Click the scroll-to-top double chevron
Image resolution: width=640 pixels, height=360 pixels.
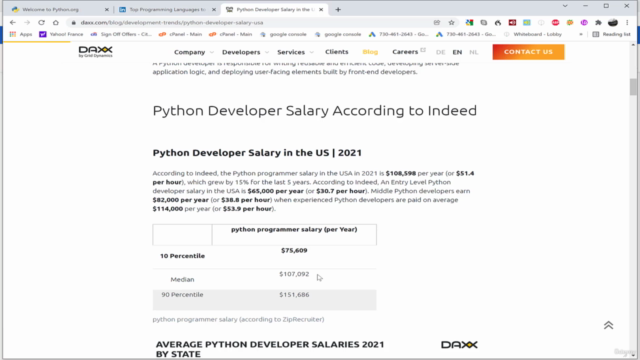[x=609, y=325]
